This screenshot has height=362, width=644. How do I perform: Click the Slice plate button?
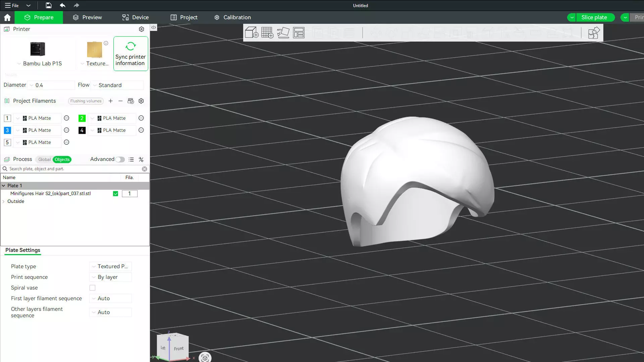pos(594,17)
